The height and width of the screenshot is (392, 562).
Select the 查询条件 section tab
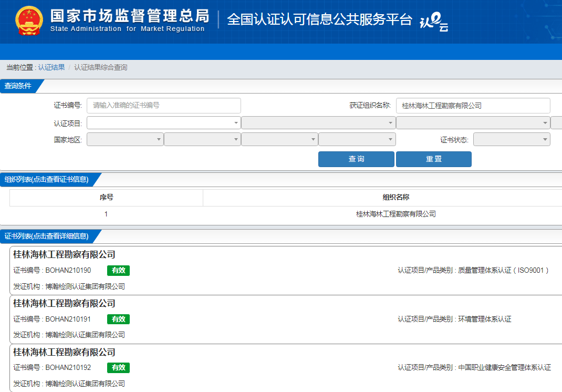pos(18,86)
